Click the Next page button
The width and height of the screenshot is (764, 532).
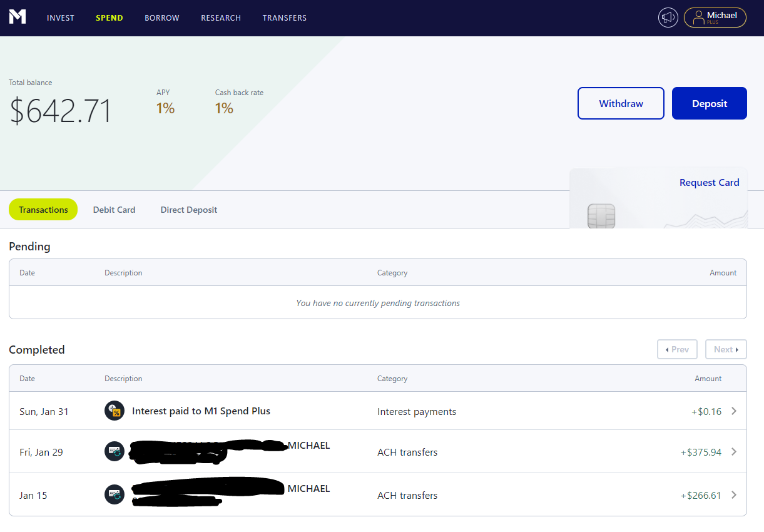(x=726, y=349)
